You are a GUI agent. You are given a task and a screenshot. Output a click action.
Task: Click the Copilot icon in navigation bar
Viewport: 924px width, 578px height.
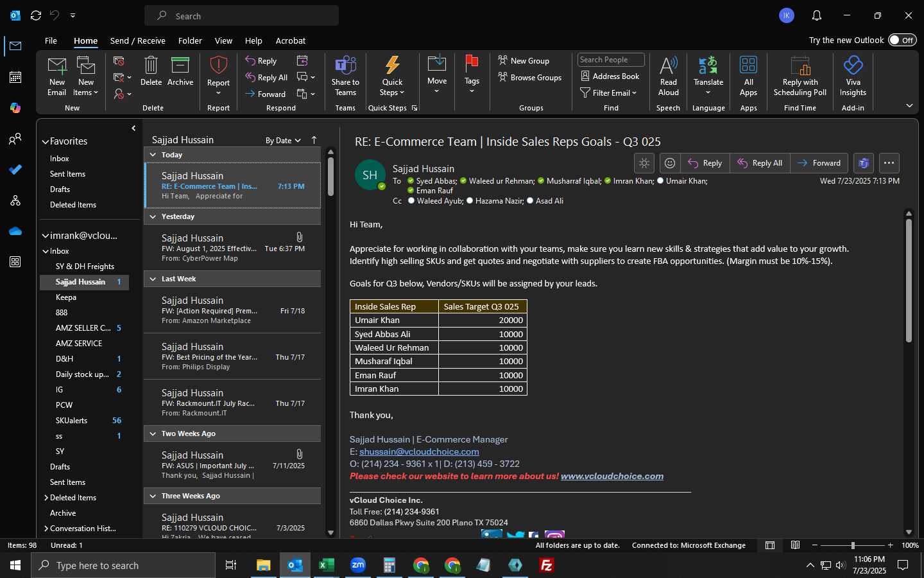click(15, 108)
